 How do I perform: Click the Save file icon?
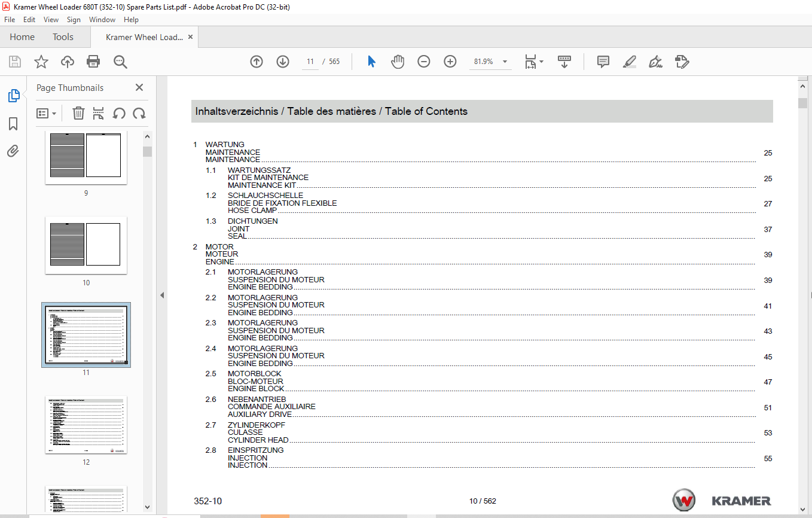pos(15,62)
